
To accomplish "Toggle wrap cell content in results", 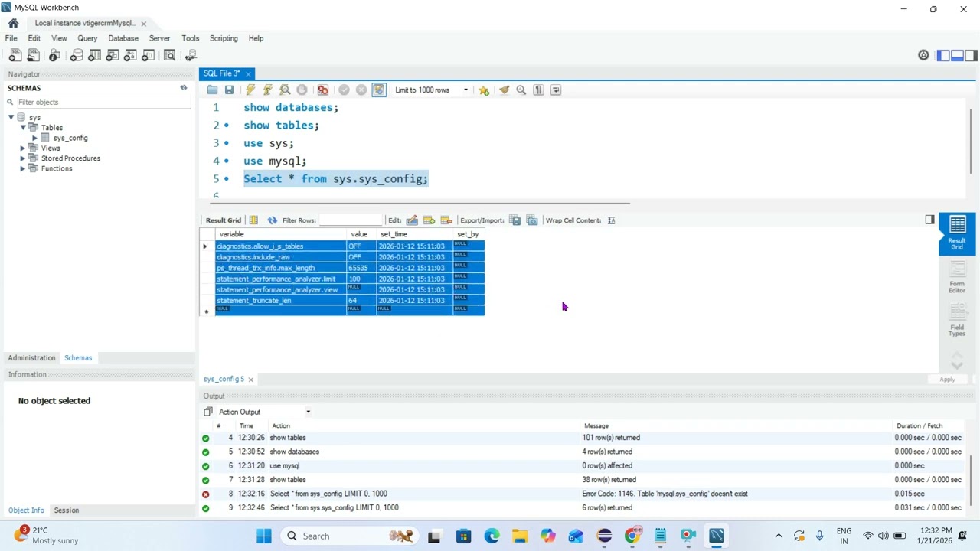I will tap(611, 220).
